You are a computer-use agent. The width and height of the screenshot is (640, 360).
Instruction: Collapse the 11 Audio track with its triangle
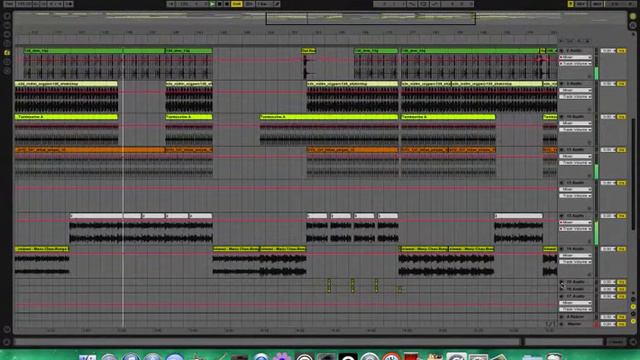(562, 150)
